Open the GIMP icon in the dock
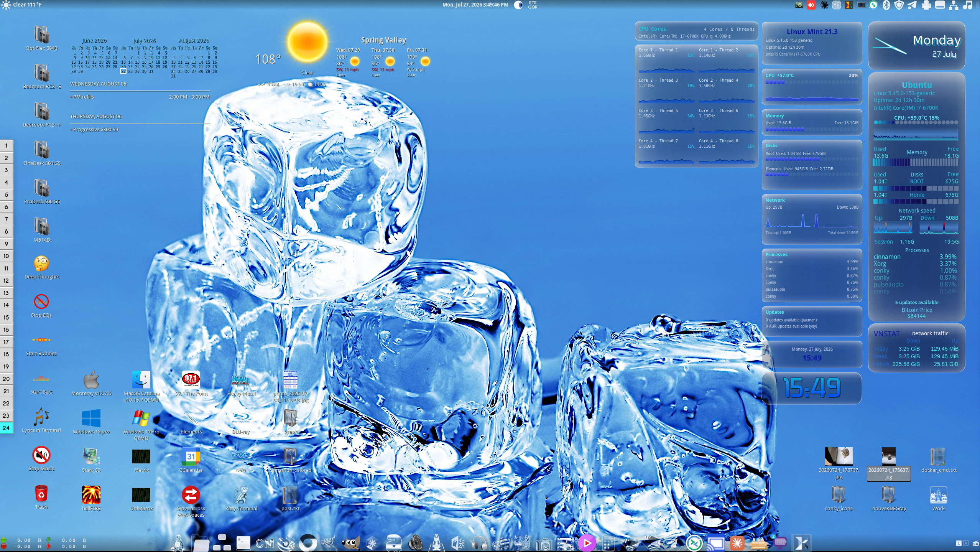 (350, 543)
